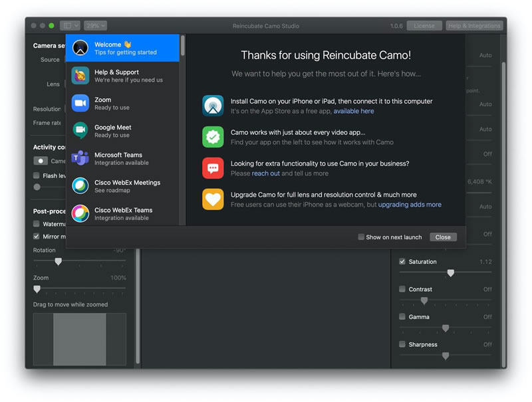Enable the Contrast checkbox
Viewport: 532px width, 402px height.
point(402,289)
